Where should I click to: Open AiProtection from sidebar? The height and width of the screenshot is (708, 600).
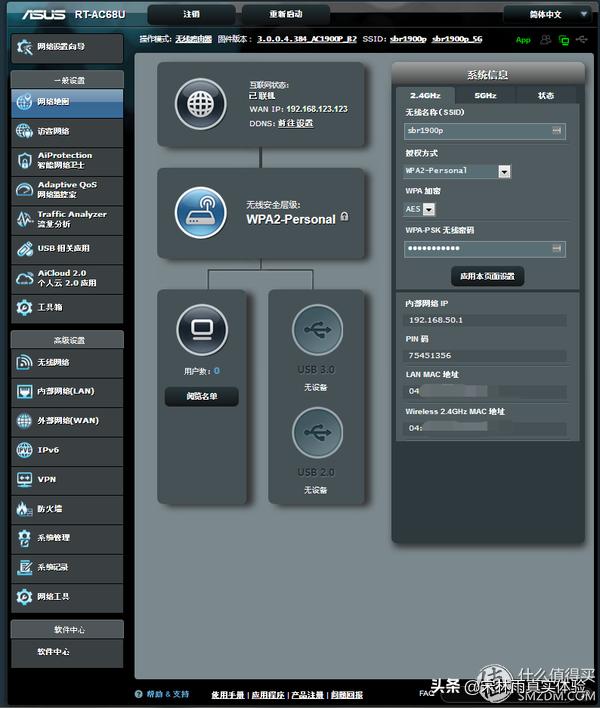pos(66,160)
